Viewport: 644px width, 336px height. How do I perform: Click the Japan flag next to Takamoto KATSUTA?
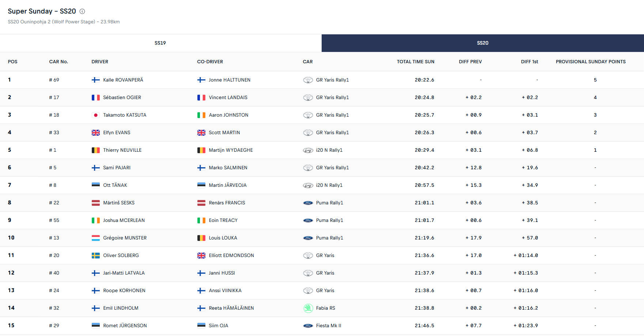(x=96, y=115)
